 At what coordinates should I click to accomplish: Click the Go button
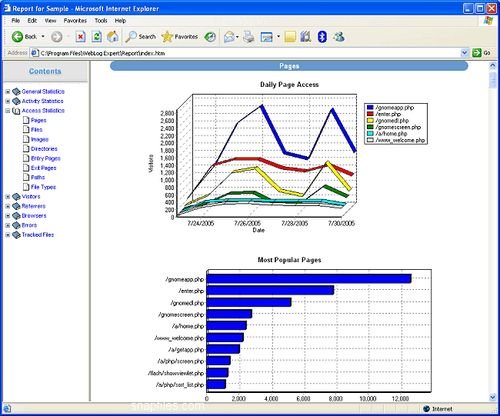tap(482, 53)
